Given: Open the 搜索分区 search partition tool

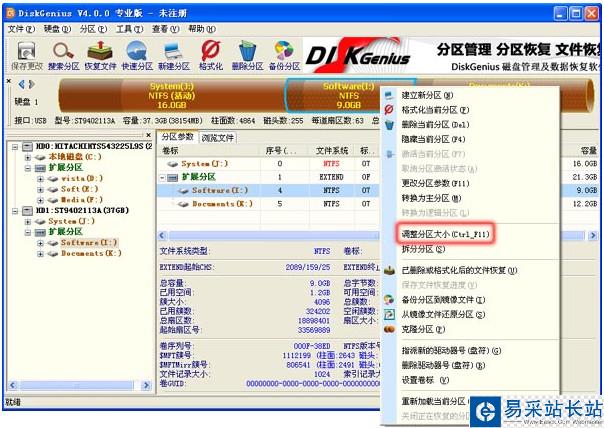Looking at the screenshot, I should click(64, 56).
